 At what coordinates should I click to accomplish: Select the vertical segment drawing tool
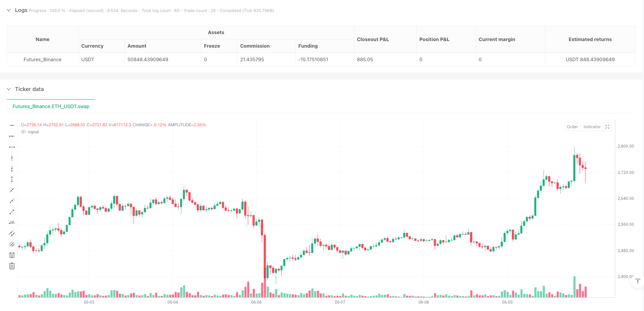coord(12,179)
